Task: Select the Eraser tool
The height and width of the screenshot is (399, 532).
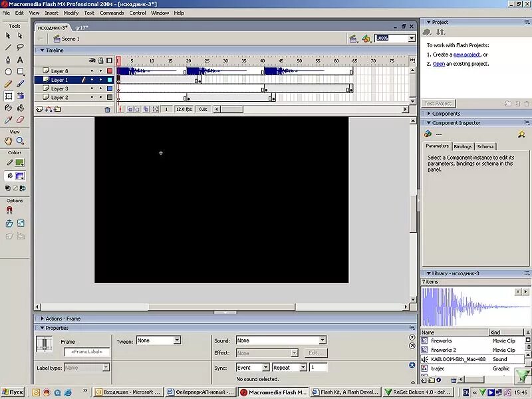Action: point(20,120)
